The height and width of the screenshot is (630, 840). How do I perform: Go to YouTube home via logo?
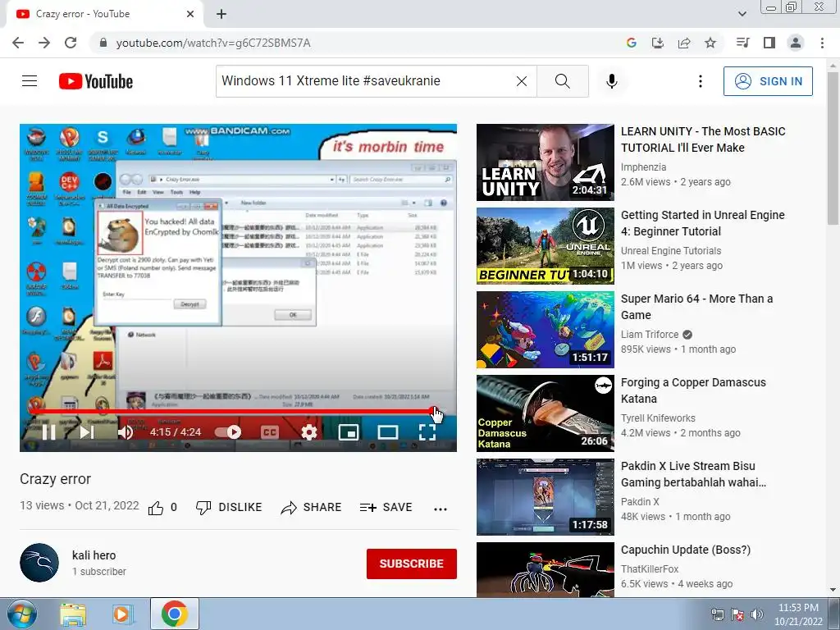[x=96, y=81]
